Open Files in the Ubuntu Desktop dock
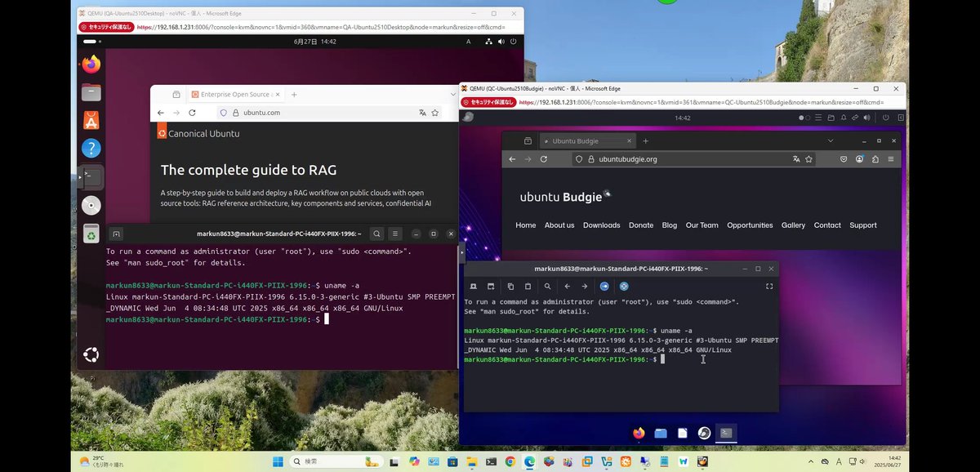 click(x=91, y=92)
